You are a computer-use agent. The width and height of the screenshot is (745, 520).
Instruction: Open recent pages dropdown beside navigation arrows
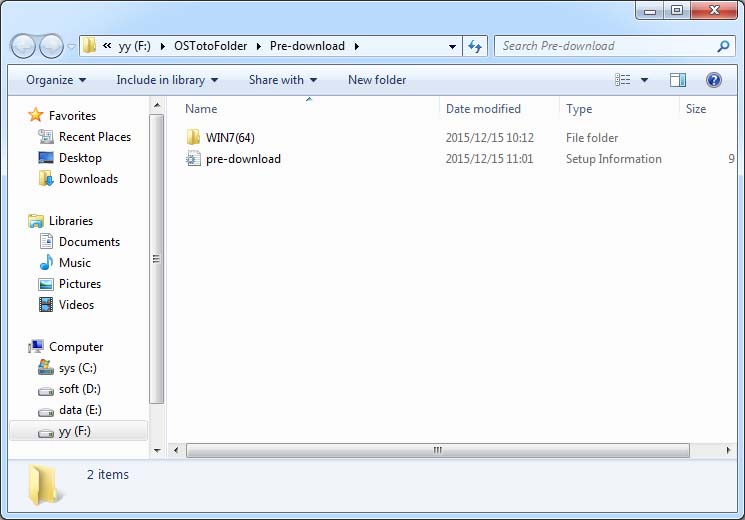(71, 47)
